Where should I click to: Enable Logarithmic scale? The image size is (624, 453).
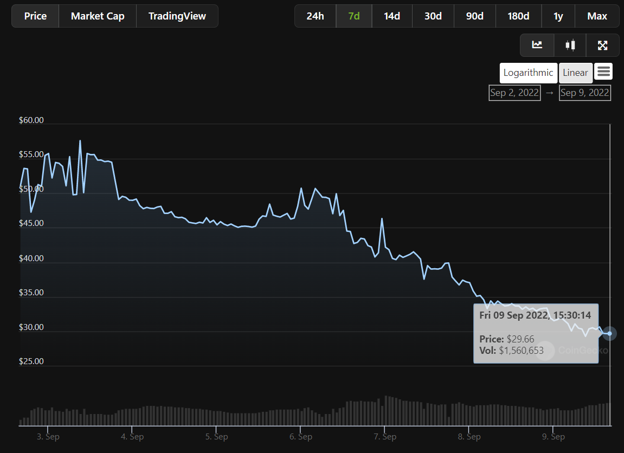coord(528,73)
